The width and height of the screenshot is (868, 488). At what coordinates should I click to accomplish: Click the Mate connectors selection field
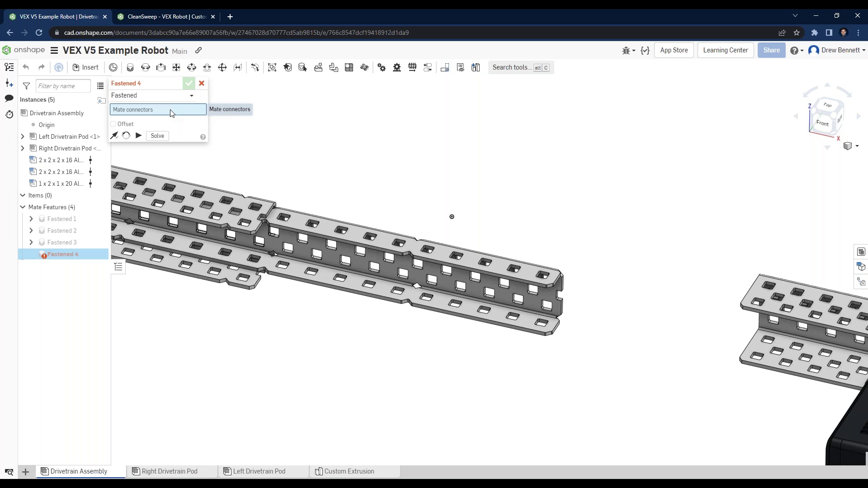coord(158,109)
